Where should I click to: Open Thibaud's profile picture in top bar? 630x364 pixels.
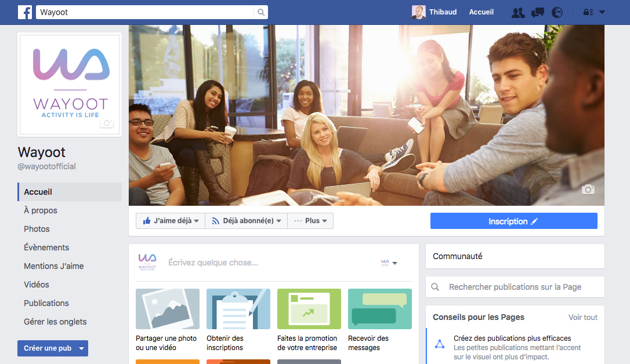coord(419,12)
